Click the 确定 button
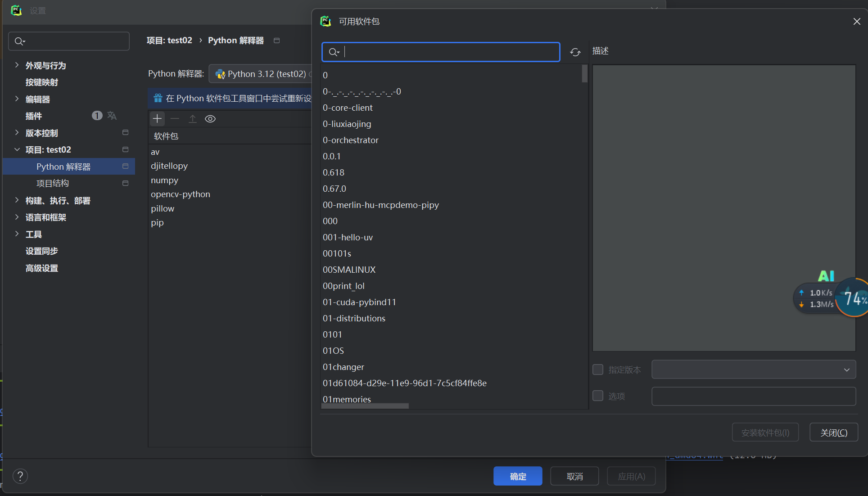 coord(517,476)
